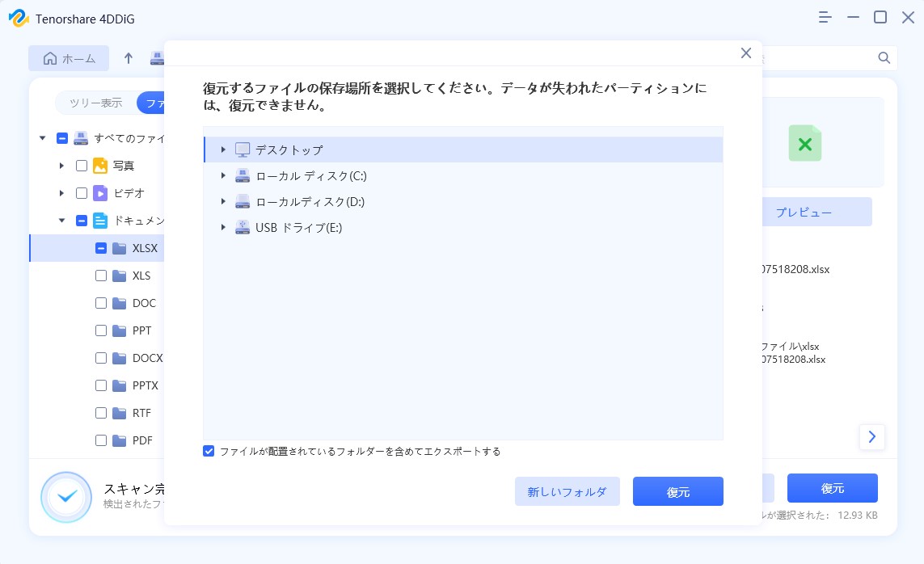The width and height of the screenshot is (924, 564).
Task: Collapse the すべてのファイル tree root
Action: point(42,138)
